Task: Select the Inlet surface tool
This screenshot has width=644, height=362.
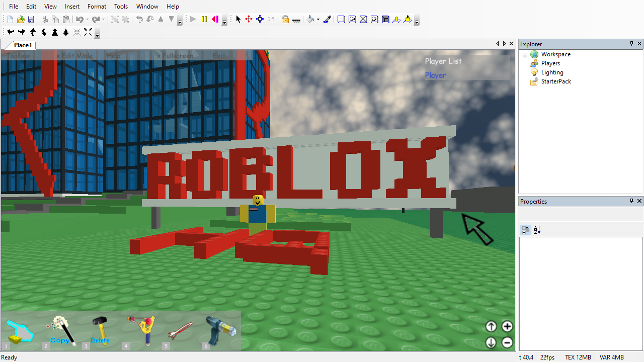Action: pos(385,20)
